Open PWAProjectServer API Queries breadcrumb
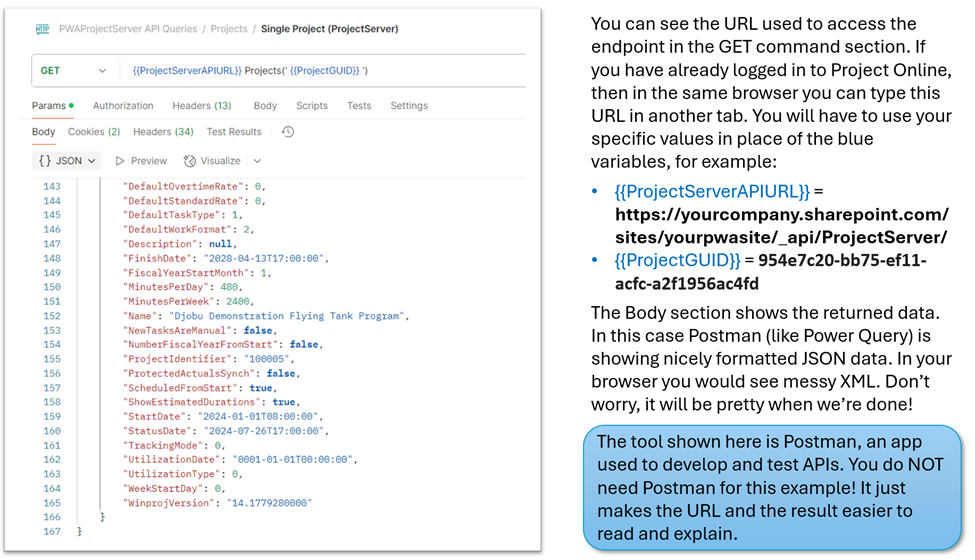The width and height of the screenshot is (975, 560). (127, 29)
